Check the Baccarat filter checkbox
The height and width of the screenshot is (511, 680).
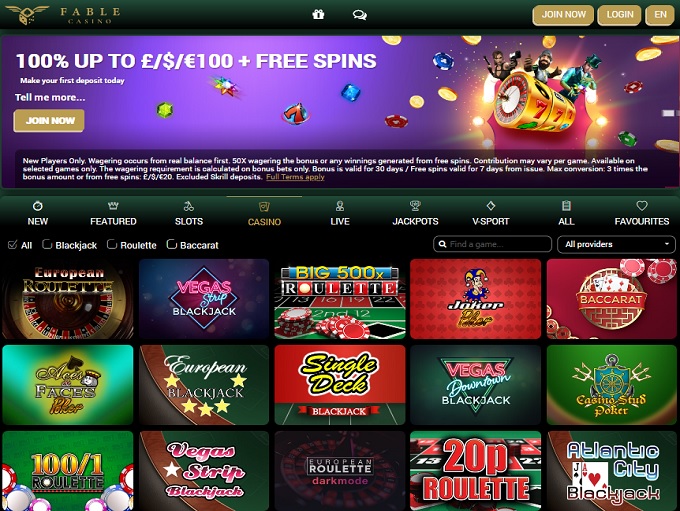click(x=171, y=245)
